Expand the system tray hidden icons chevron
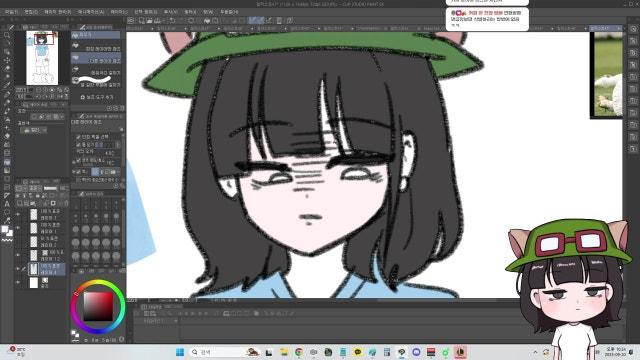This screenshot has height=360, width=640. (535, 352)
